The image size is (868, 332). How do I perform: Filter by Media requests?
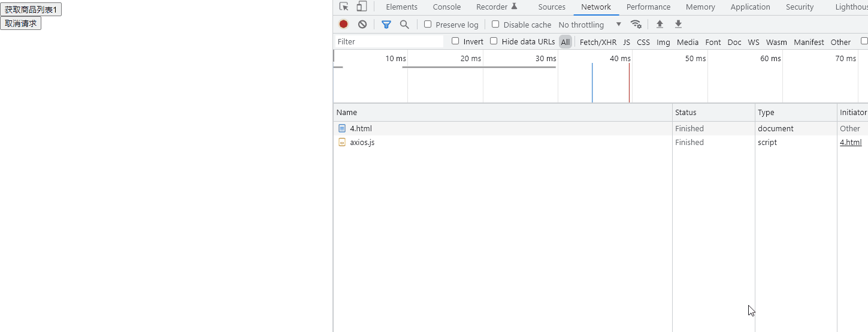(x=688, y=42)
